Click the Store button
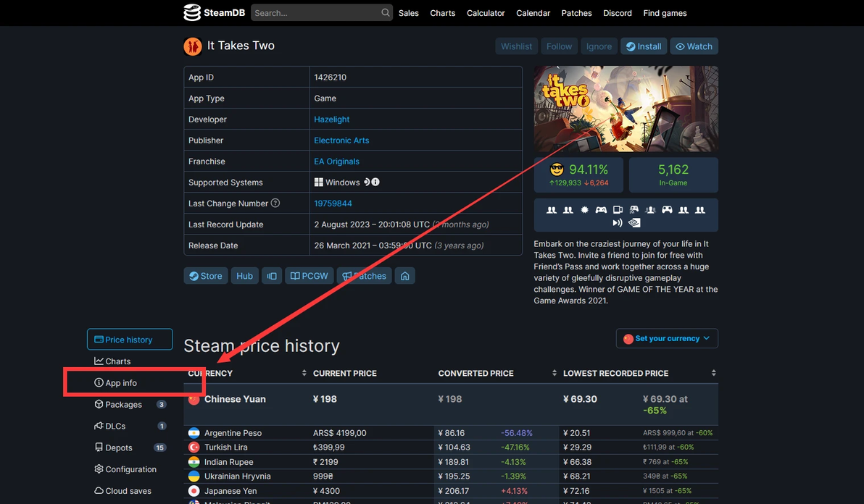864x504 pixels. coord(206,276)
